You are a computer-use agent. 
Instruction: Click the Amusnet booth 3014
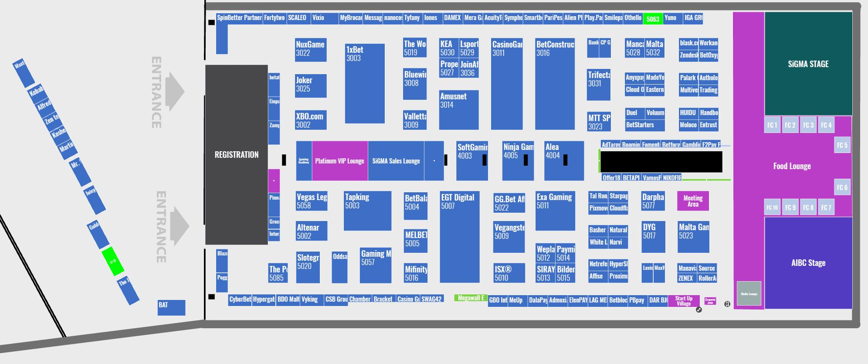point(459,110)
